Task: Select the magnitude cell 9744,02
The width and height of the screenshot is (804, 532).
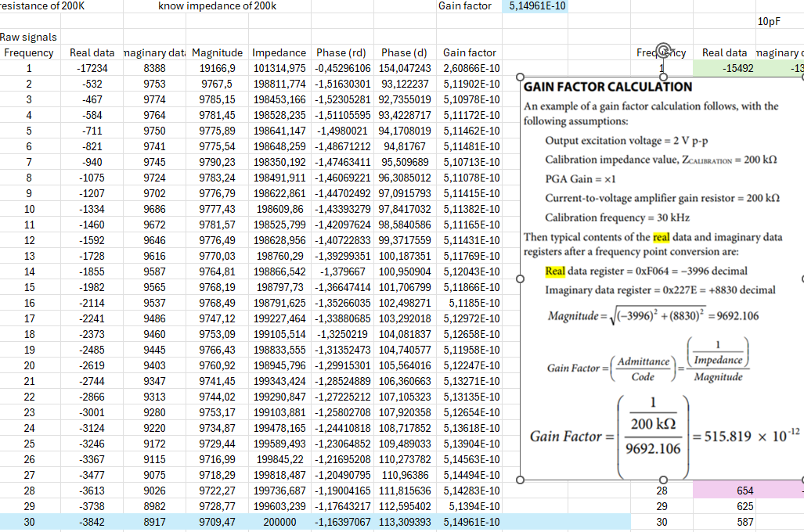Action: [217, 397]
